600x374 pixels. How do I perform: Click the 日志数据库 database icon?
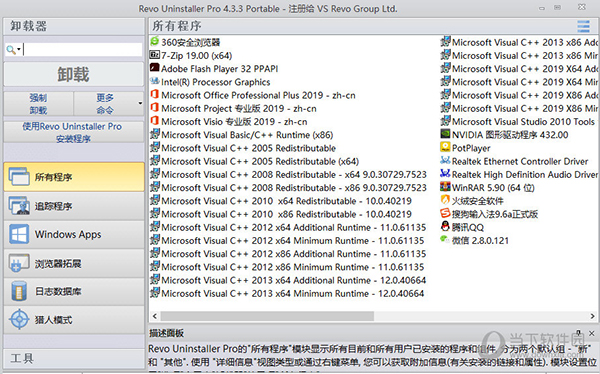(x=19, y=291)
